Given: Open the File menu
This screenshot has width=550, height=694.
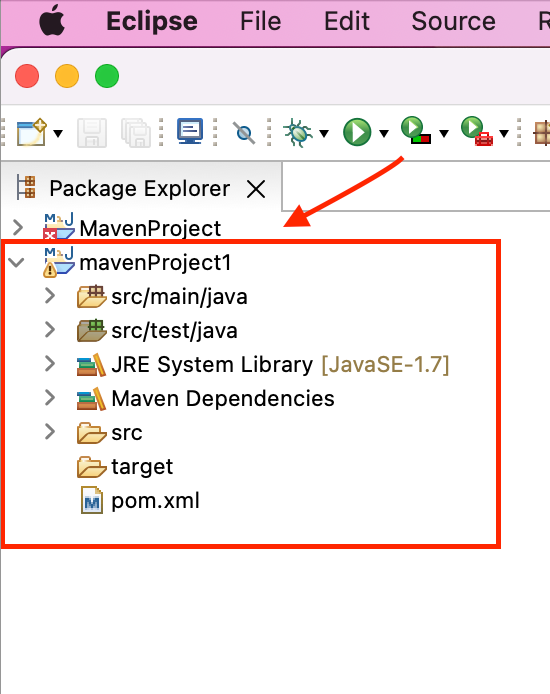Looking at the screenshot, I should click(261, 21).
